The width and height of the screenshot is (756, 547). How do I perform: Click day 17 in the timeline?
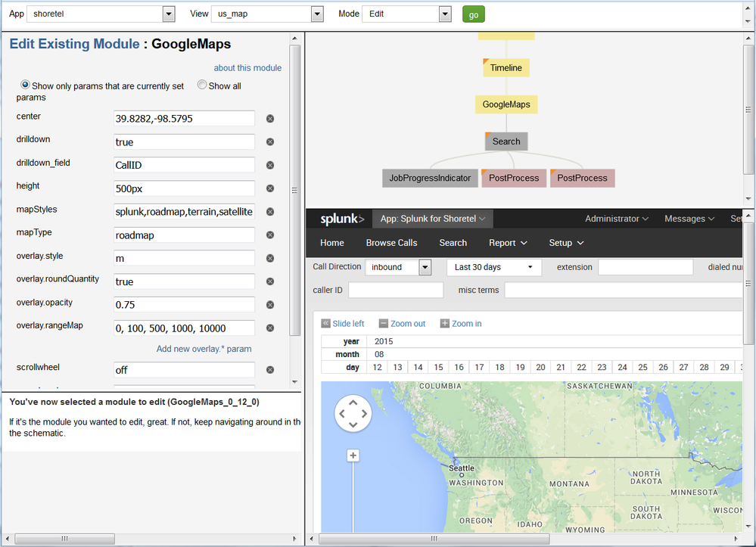pos(479,367)
